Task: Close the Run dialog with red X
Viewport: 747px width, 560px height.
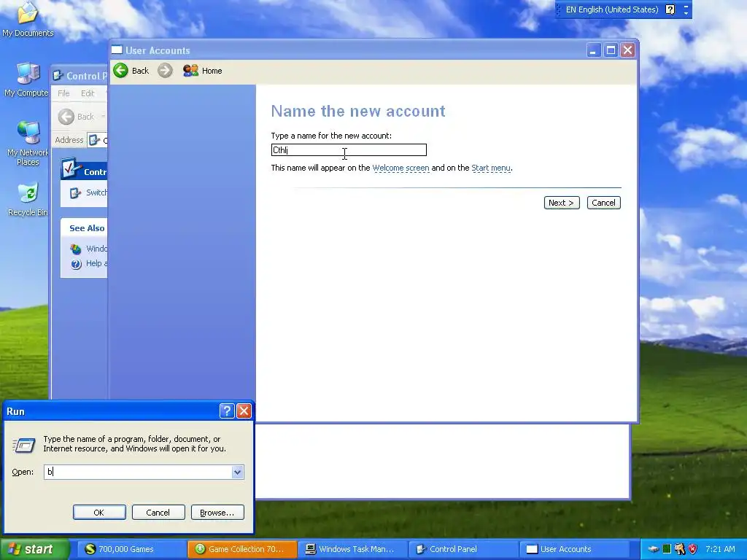Action: 244,411
